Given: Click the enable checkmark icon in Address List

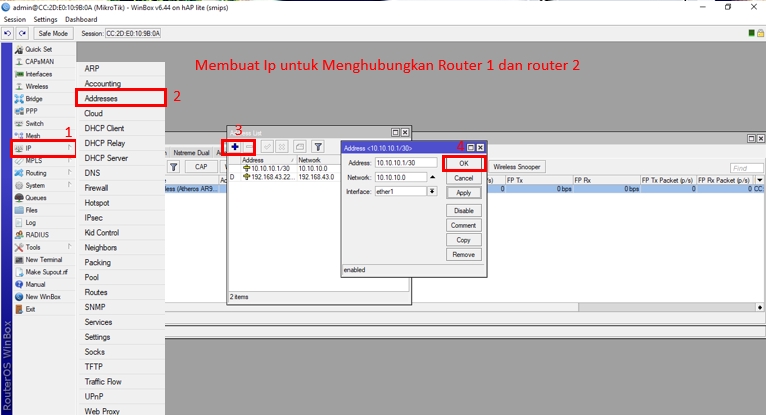Looking at the screenshot, I should point(267,146).
